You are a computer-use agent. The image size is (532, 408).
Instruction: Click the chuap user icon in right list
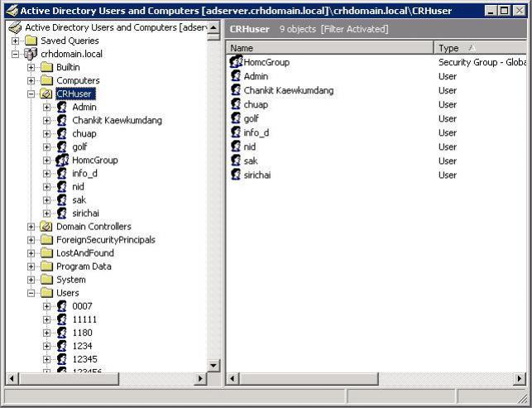point(236,104)
